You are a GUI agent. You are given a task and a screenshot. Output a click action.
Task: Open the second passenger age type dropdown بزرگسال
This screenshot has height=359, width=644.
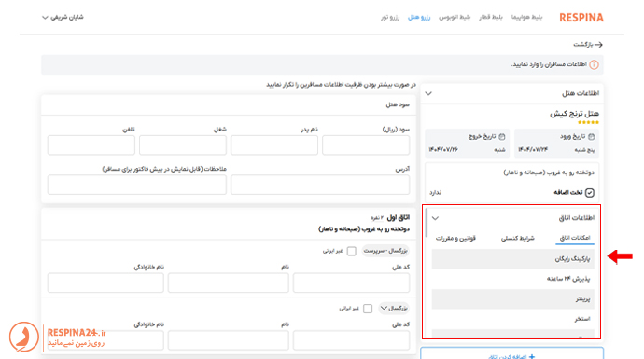(394, 308)
